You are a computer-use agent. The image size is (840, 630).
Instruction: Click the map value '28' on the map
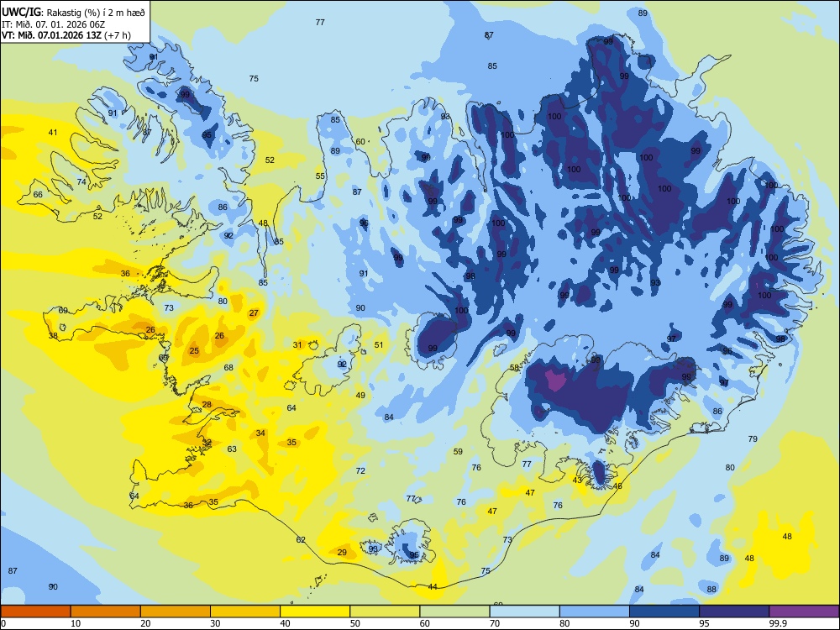207,405
